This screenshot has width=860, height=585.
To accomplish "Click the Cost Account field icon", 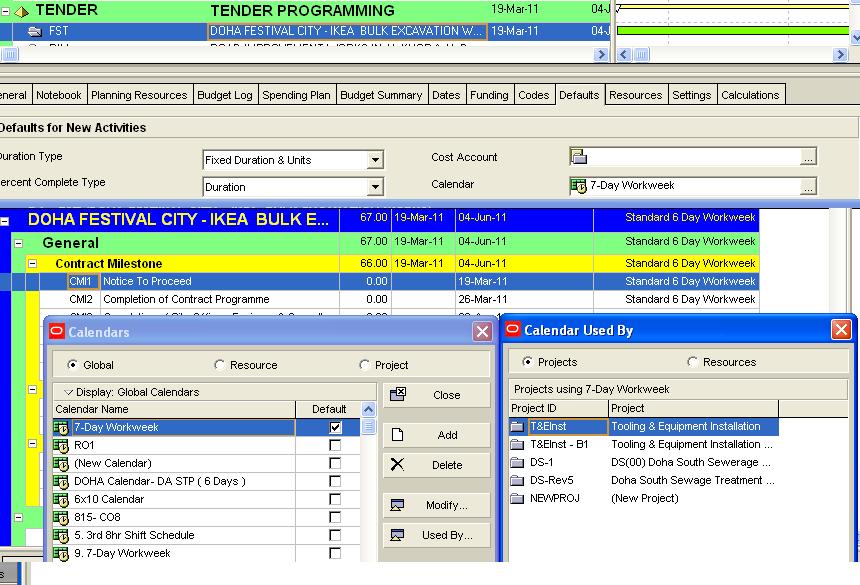I will (x=578, y=157).
